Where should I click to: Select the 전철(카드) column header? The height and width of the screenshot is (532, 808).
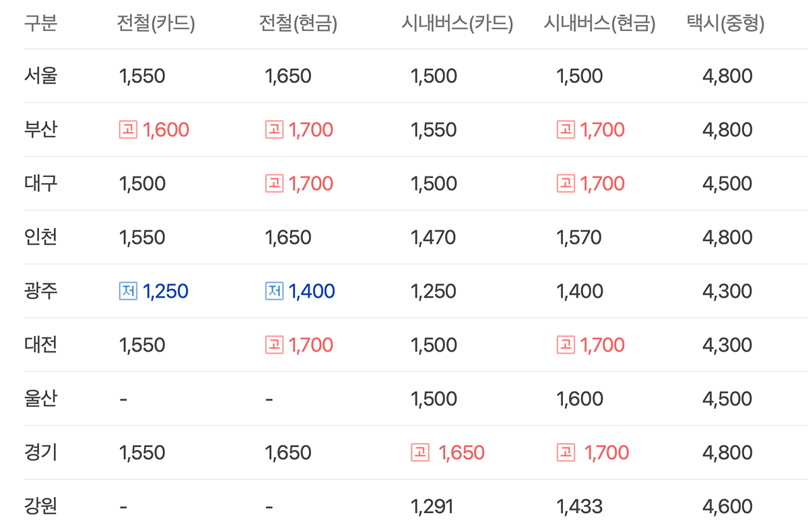(x=156, y=24)
